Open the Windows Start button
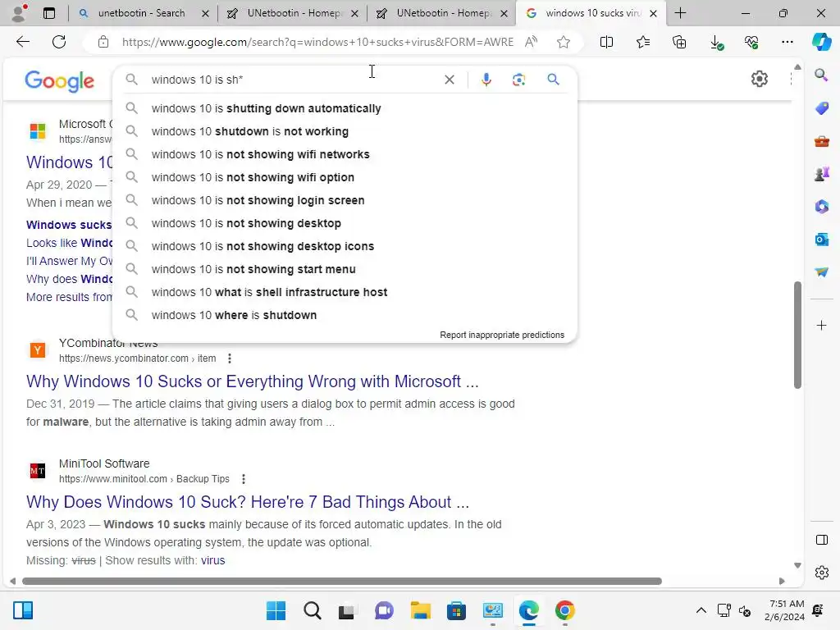Viewport: 840px width, 630px height. [276, 610]
